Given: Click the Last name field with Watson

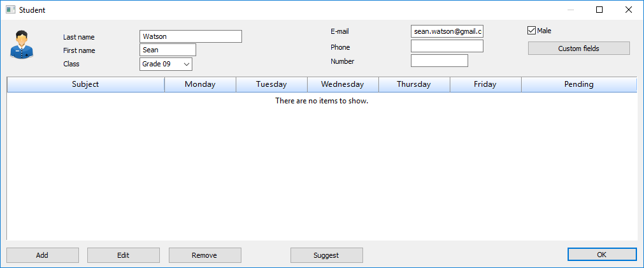Looking at the screenshot, I should [x=190, y=36].
